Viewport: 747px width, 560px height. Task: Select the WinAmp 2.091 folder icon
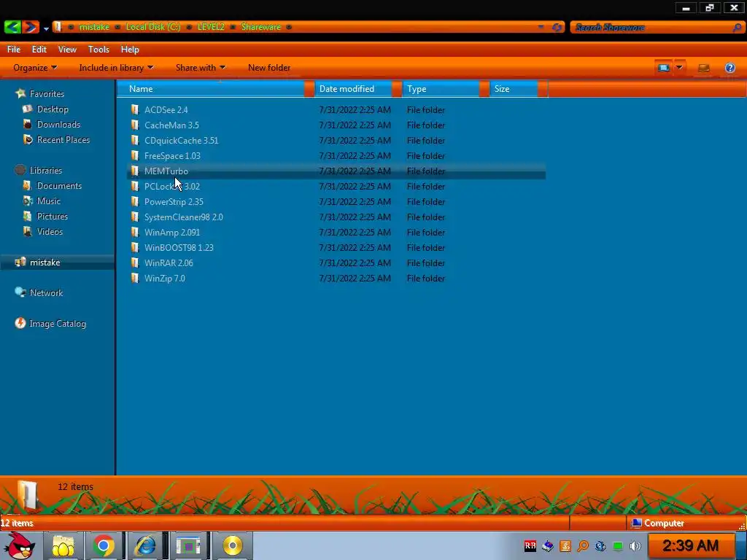(135, 232)
